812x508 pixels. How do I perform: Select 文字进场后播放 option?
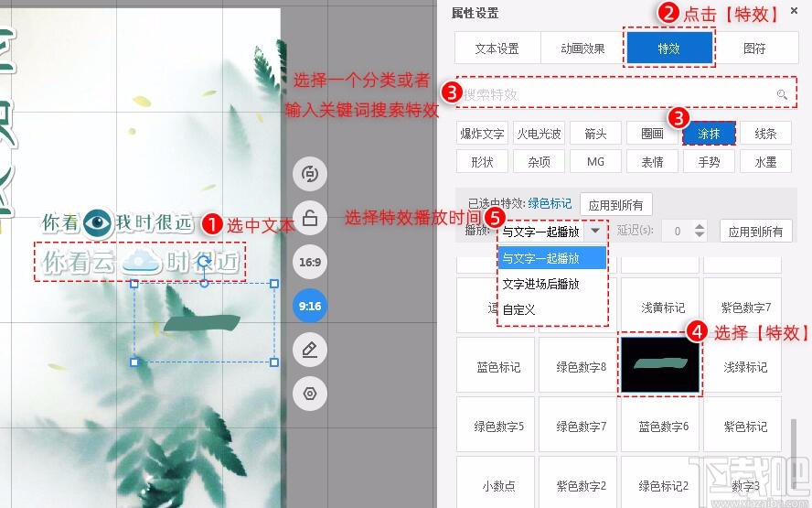pos(551,284)
